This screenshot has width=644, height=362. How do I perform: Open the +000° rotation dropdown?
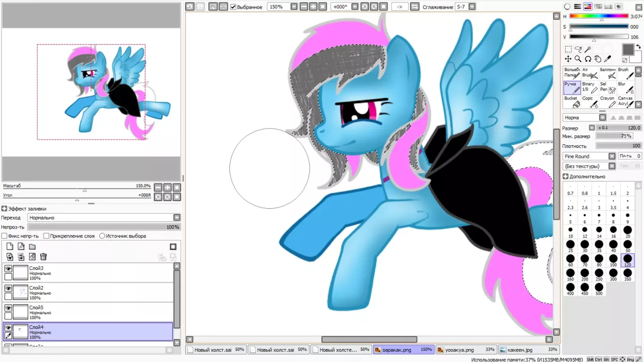coord(354,7)
